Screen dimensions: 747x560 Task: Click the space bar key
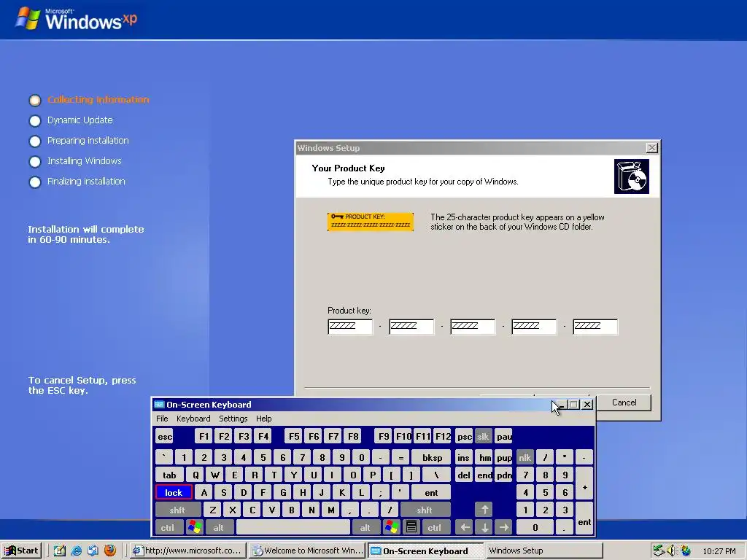click(x=293, y=528)
